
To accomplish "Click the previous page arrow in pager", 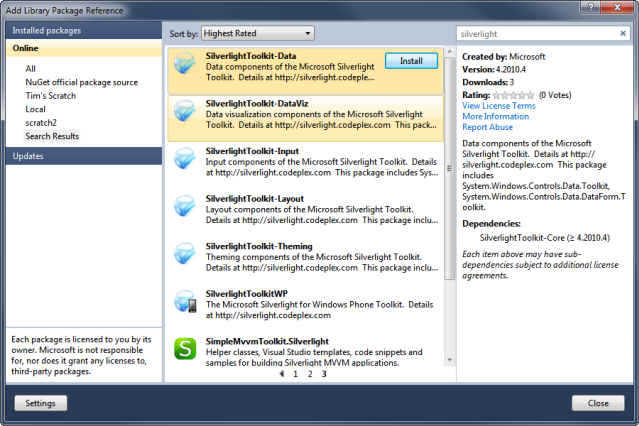I will [282, 374].
